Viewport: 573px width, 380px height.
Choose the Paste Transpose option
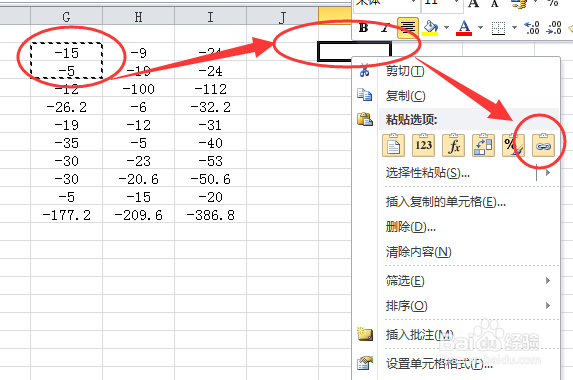coord(483,145)
